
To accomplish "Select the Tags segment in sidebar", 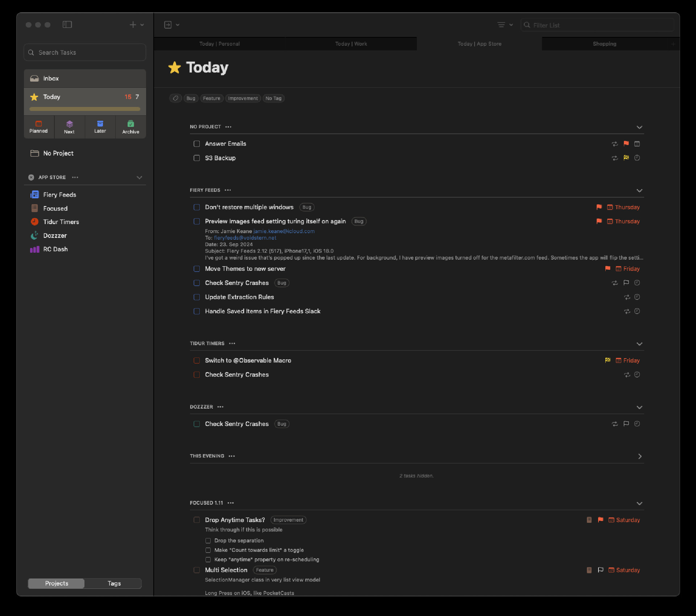I will click(114, 583).
